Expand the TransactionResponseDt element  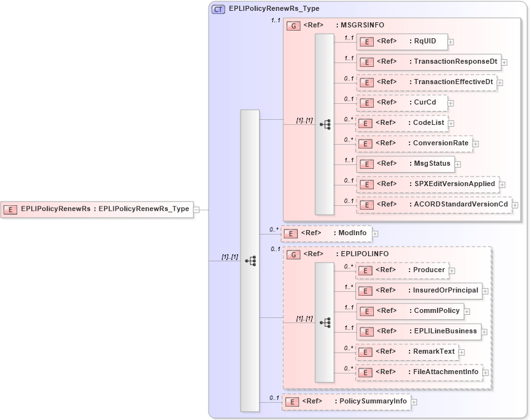click(504, 62)
